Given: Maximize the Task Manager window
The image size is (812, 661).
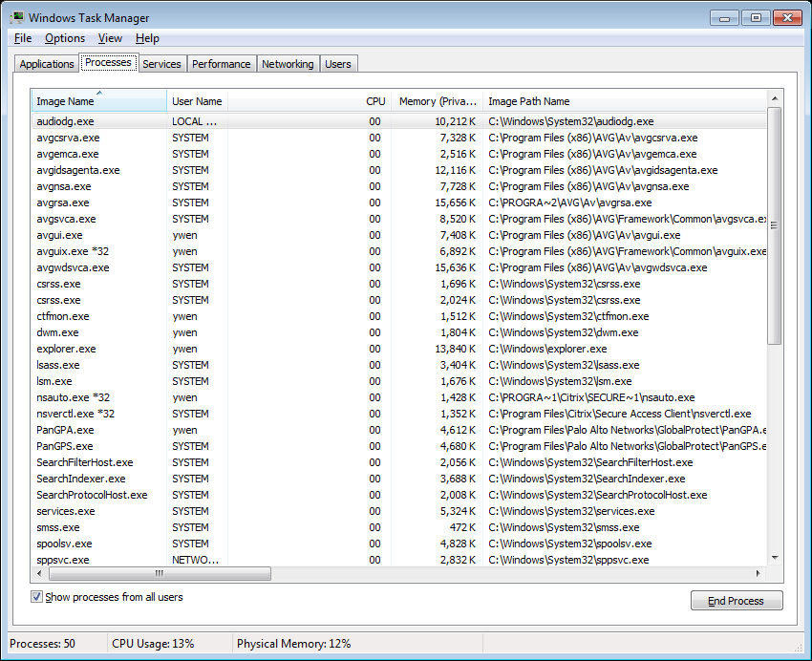Looking at the screenshot, I should [756, 18].
